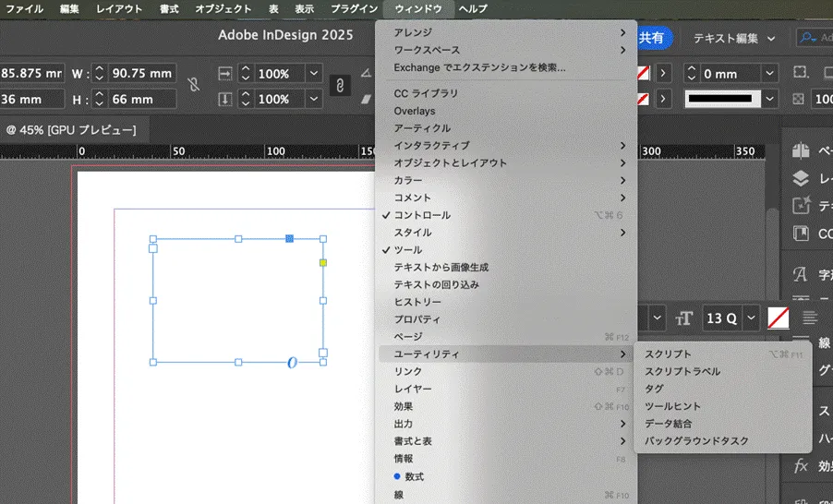Image resolution: width=833 pixels, height=504 pixels.
Task: Choose レイヤー in the window menu
Action: point(507,390)
